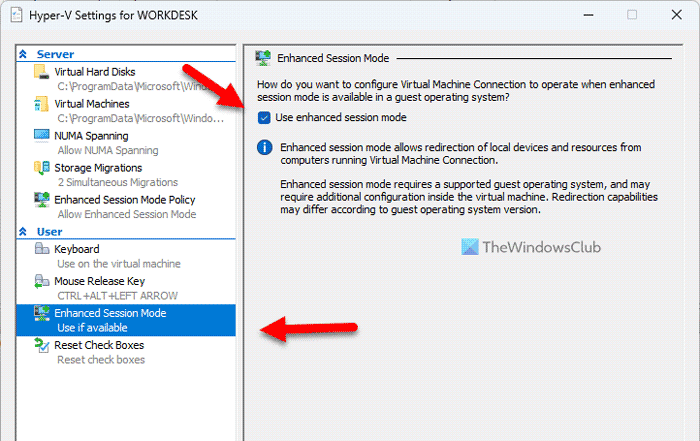Minimize the Hyper-V Settings window

coord(588,15)
